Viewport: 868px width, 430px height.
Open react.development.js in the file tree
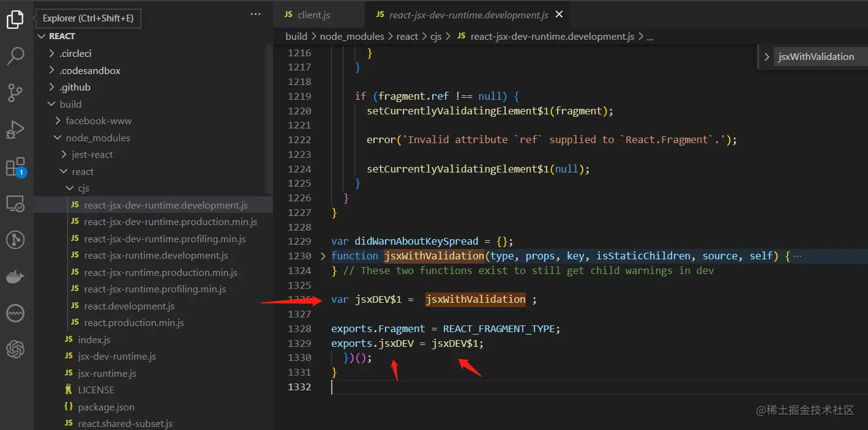point(129,306)
